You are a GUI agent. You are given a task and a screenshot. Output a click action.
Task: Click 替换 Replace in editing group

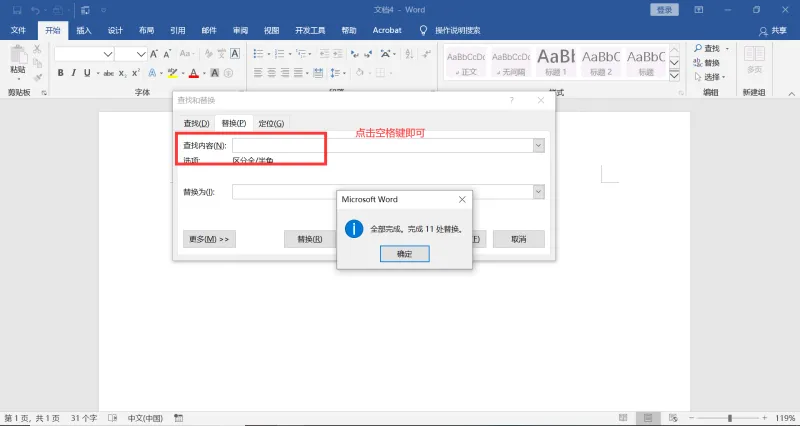[x=707, y=63]
